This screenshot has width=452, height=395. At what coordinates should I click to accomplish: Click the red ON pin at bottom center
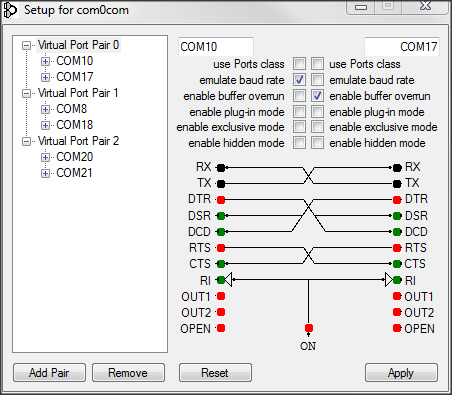click(x=309, y=328)
